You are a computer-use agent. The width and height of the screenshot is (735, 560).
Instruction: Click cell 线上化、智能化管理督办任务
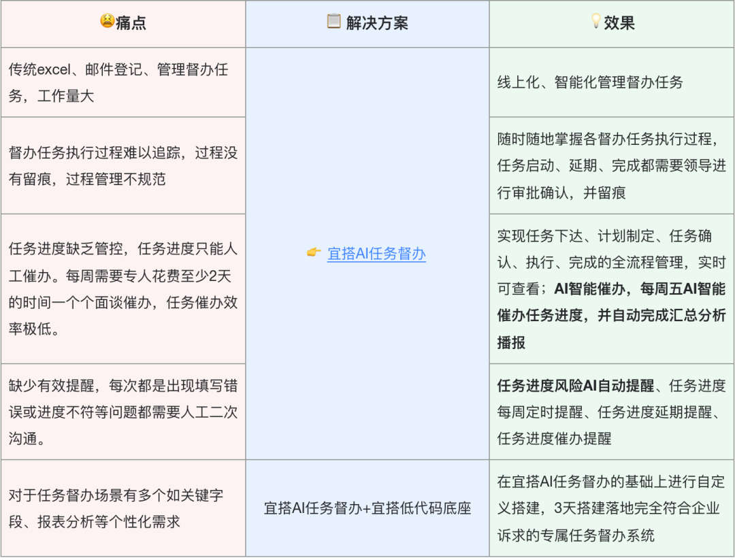pyautogui.click(x=611, y=82)
